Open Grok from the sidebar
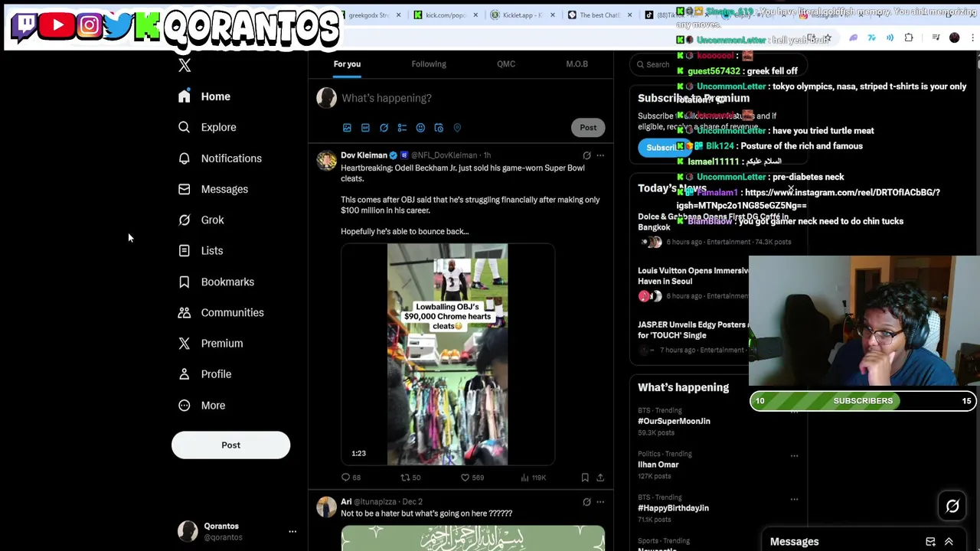Image resolution: width=980 pixels, height=551 pixels. [x=201, y=220]
